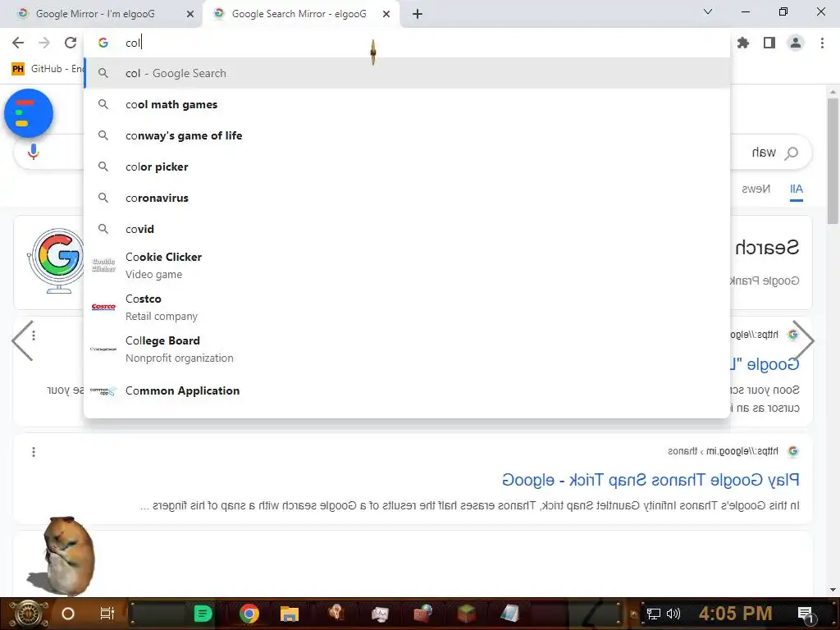Click the 4:05 PM taskbar clock
840x630 pixels.
(735, 614)
